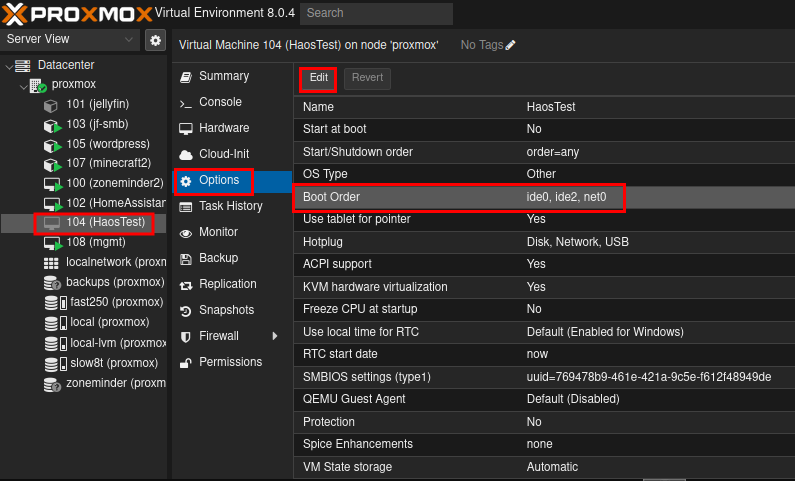Open the Server View dropdown
The image size is (795, 481).
129,40
